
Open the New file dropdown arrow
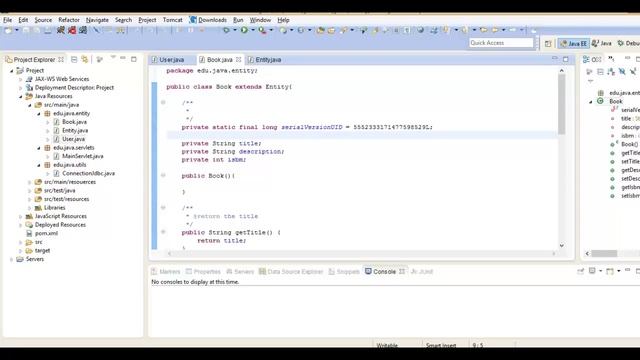coord(17,30)
